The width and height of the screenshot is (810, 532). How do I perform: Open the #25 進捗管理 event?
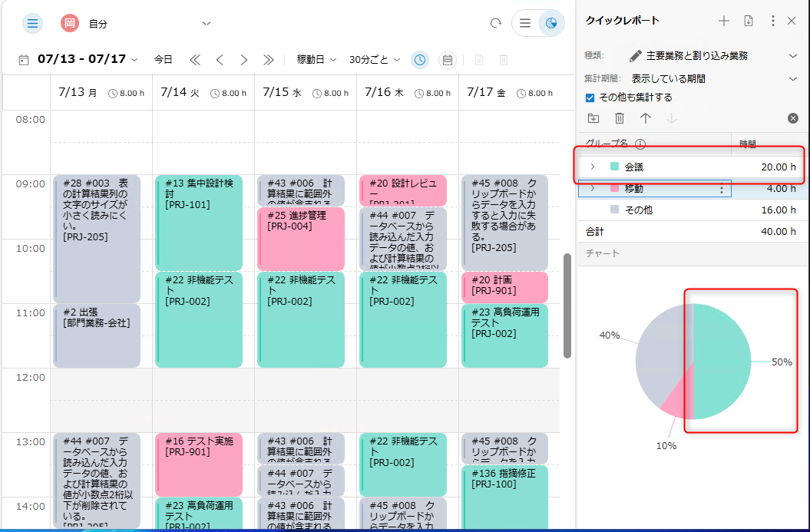[301, 239]
